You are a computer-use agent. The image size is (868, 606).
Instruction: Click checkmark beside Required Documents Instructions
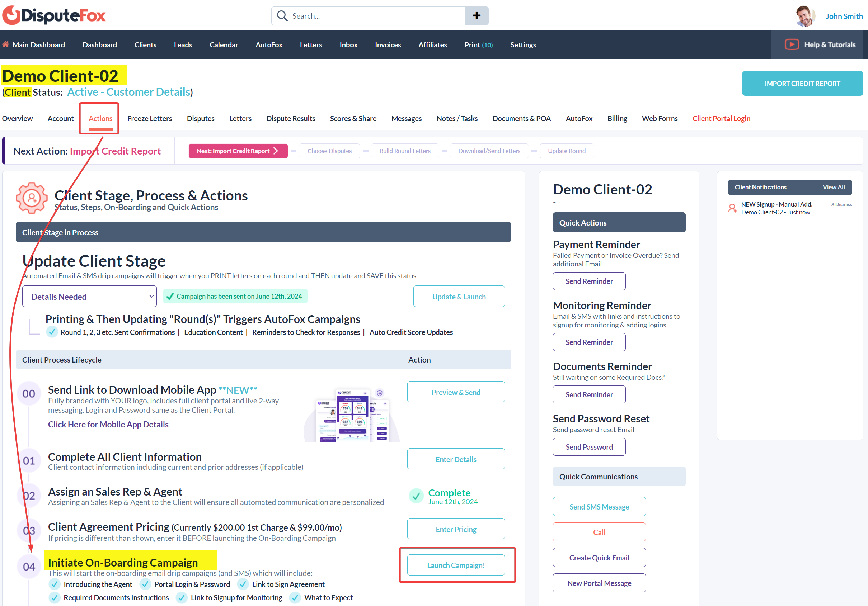(55, 597)
